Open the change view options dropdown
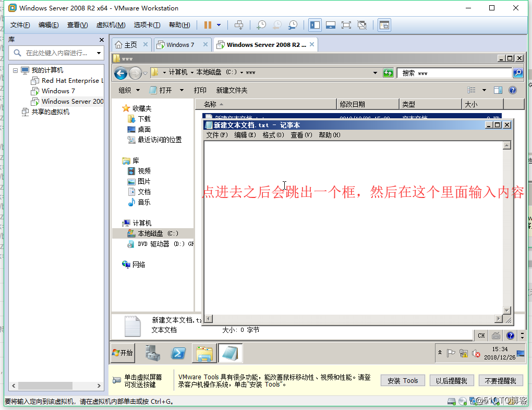 click(x=484, y=90)
